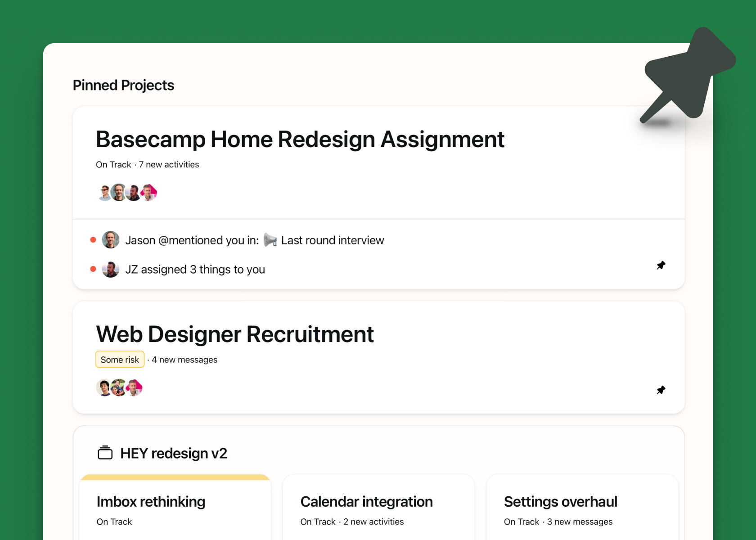The width and height of the screenshot is (756, 540).
Task: Click pink-background avatar in Web Designer Recruitment members
Action: (x=134, y=387)
